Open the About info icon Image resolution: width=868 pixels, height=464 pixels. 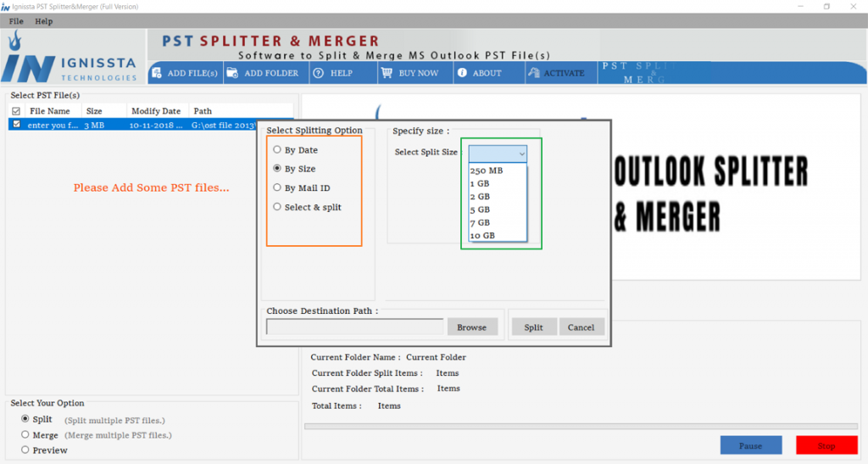pyautogui.click(x=462, y=73)
